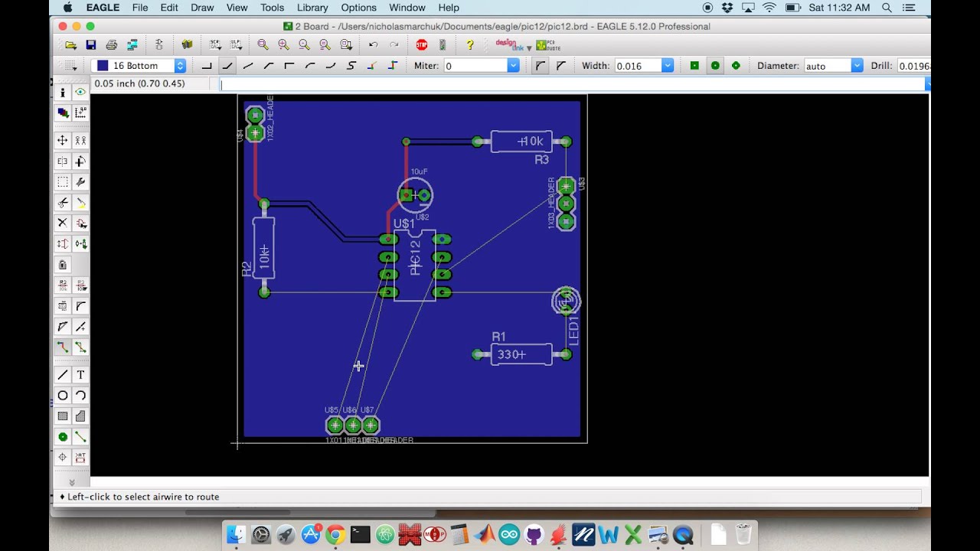Select the Ripup tool

[80, 347]
